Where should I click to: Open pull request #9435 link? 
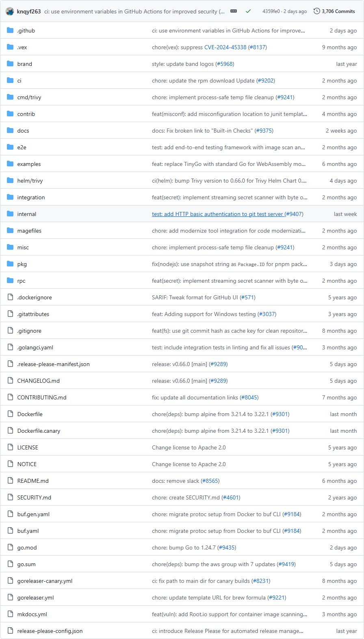coord(227,547)
